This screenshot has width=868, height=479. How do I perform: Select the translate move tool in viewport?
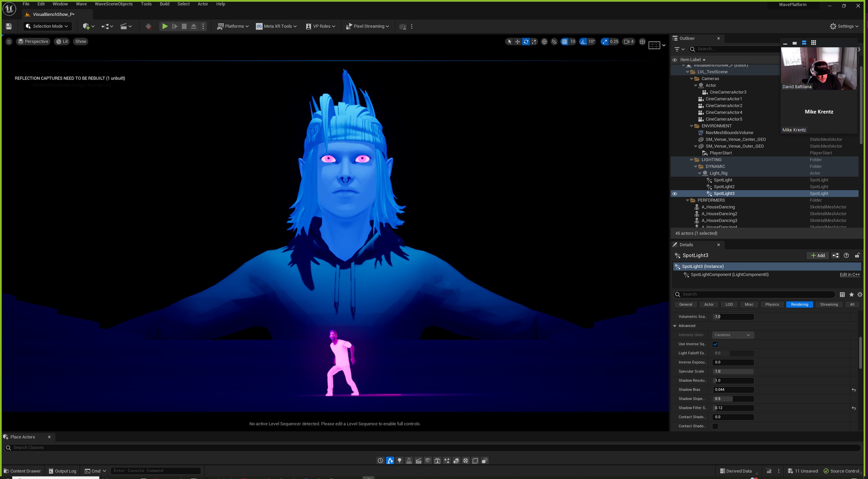517,42
